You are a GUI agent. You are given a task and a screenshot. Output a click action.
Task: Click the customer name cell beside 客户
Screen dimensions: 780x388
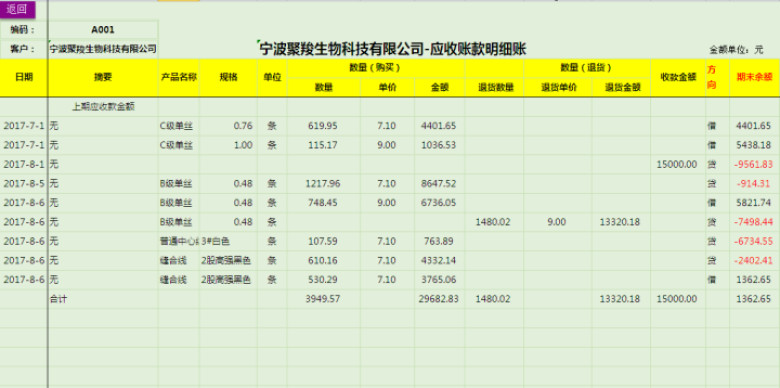[x=103, y=49]
